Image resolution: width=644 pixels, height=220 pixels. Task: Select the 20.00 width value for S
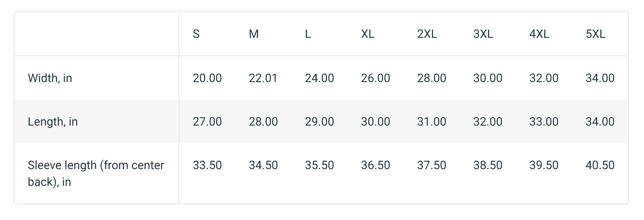(x=207, y=78)
